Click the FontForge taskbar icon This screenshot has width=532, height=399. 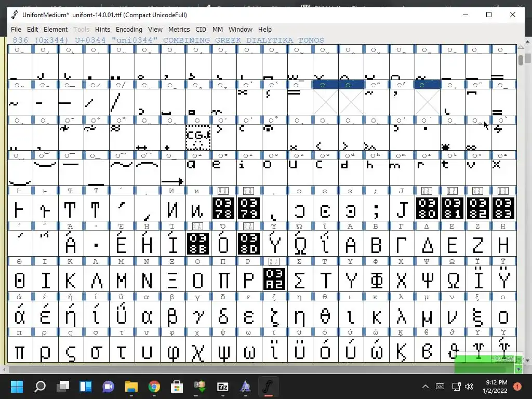coord(268,386)
